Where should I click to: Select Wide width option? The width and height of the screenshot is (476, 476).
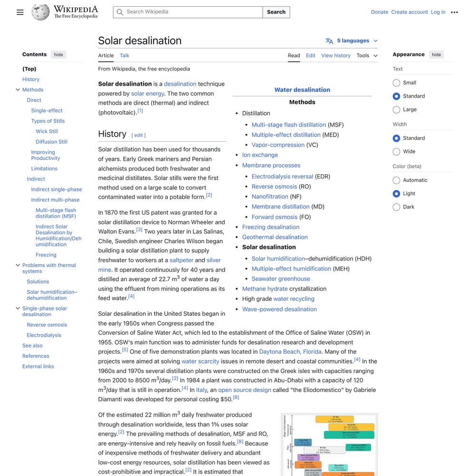coord(396,152)
